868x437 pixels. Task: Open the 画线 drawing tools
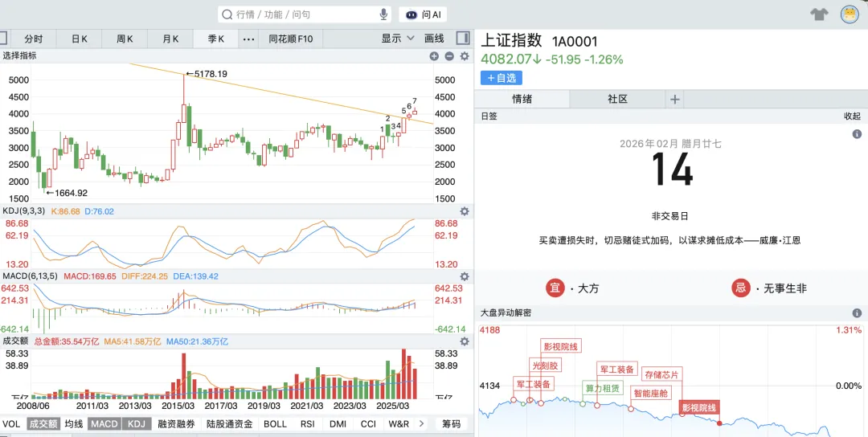coord(434,39)
